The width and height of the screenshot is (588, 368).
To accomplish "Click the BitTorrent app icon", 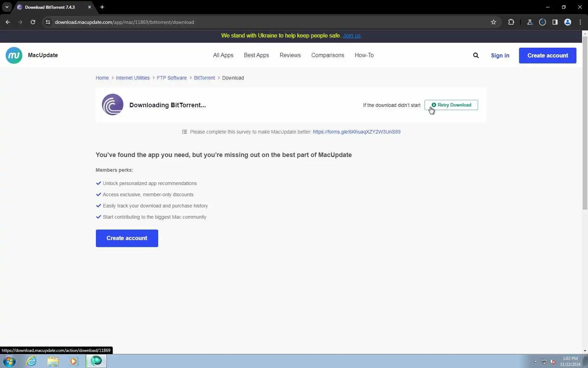I will pyautogui.click(x=113, y=104).
